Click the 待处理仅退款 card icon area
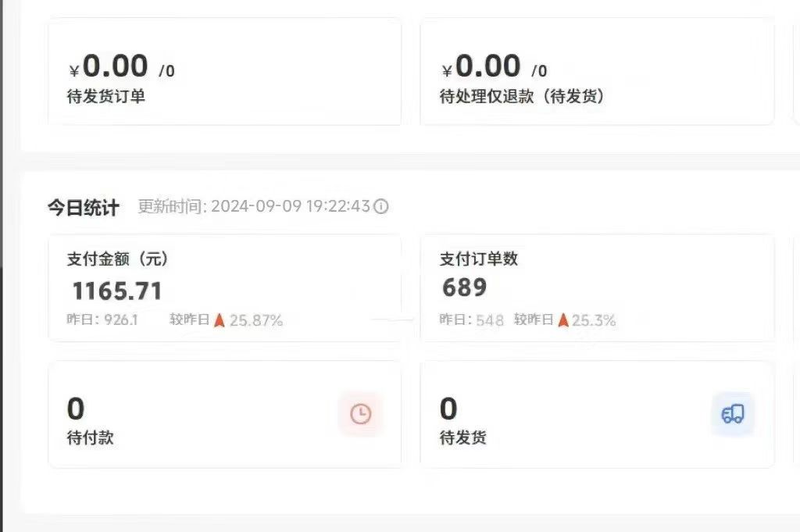The image size is (800, 532). click(598, 70)
